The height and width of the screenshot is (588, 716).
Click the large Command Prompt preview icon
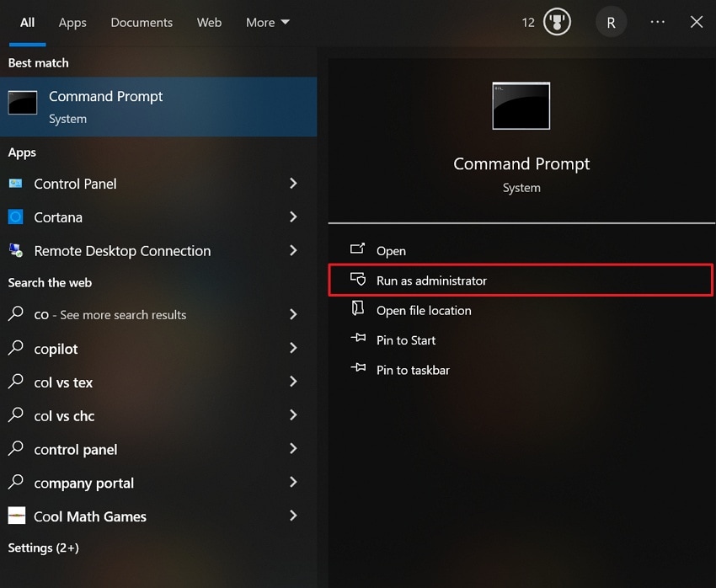(x=521, y=105)
